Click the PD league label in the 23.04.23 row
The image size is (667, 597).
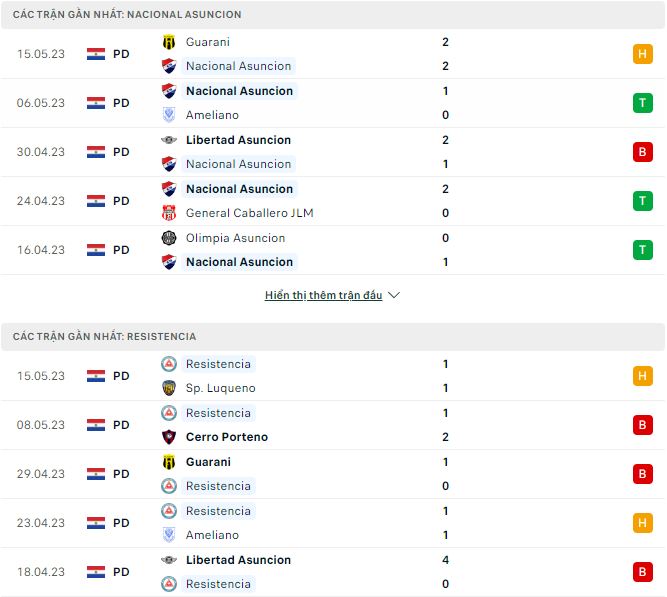coord(121,523)
